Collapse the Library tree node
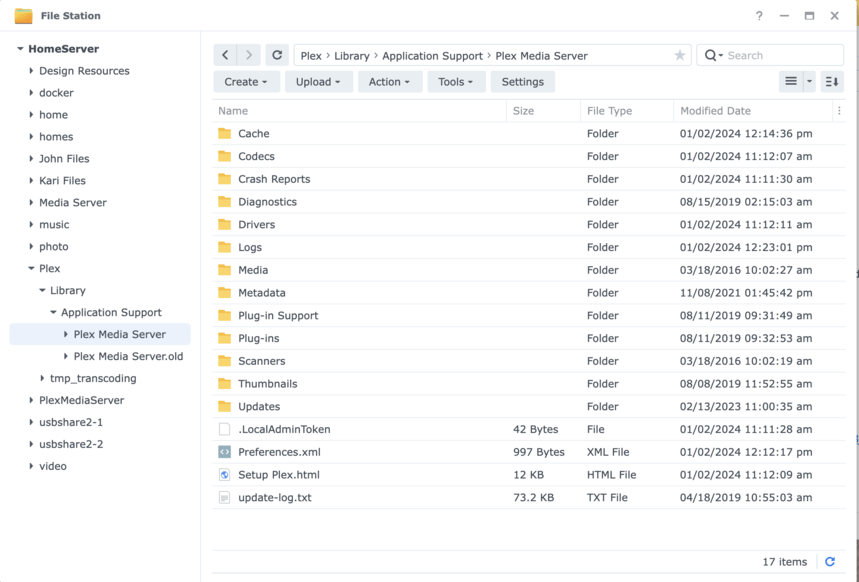The width and height of the screenshot is (859, 582). click(42, 290)
